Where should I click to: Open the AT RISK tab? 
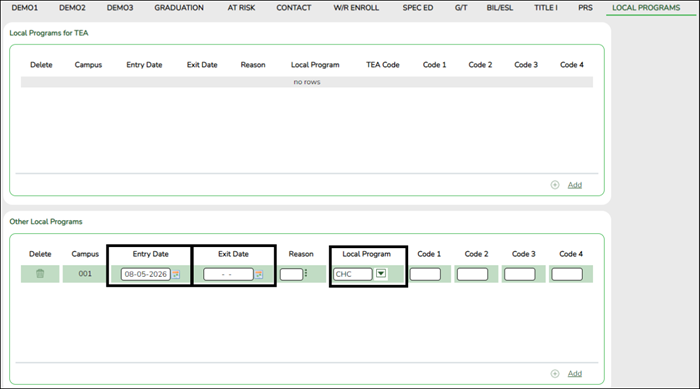click(x=242, y=8)
